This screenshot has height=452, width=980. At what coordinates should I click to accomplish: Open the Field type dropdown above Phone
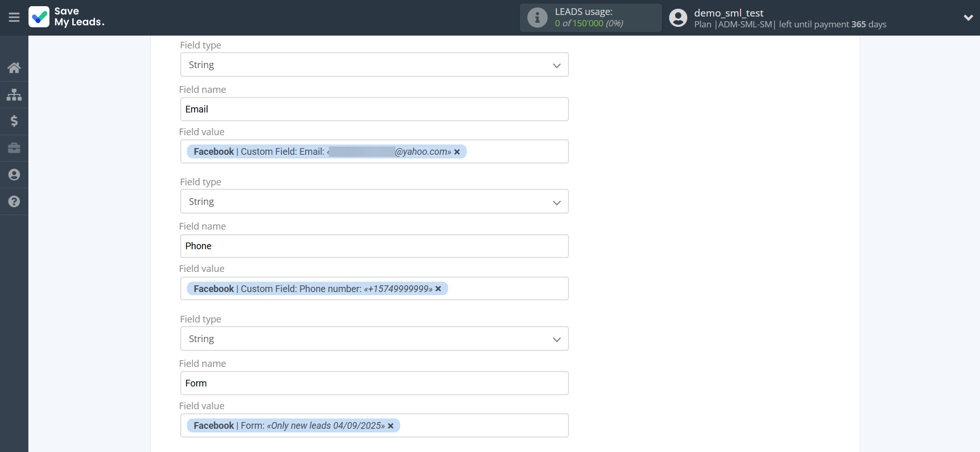[x=374, y=202]
